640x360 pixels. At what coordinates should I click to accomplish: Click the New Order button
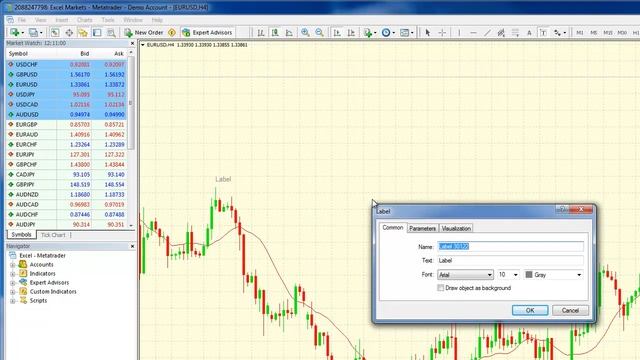point(144,32)
